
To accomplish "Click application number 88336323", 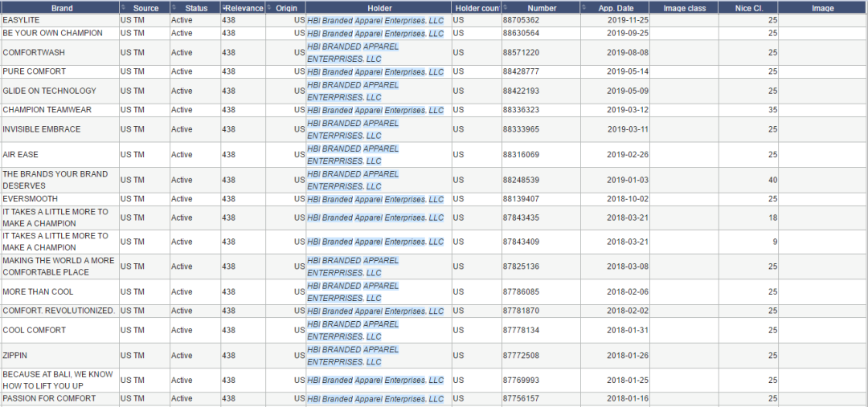I will click(521, 109).
